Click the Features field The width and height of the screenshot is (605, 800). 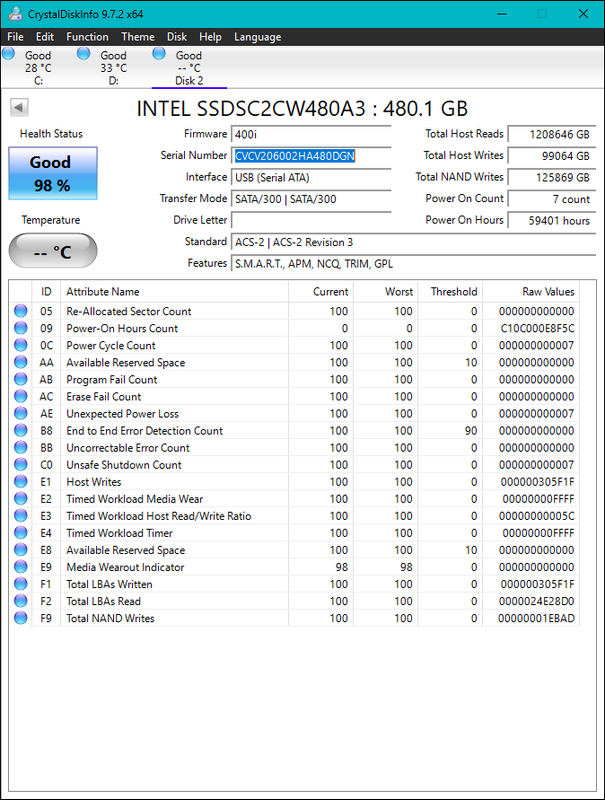[414, 264]
